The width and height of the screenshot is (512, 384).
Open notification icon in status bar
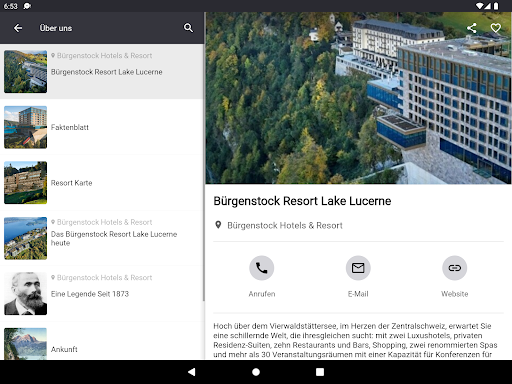coord(27,6)
